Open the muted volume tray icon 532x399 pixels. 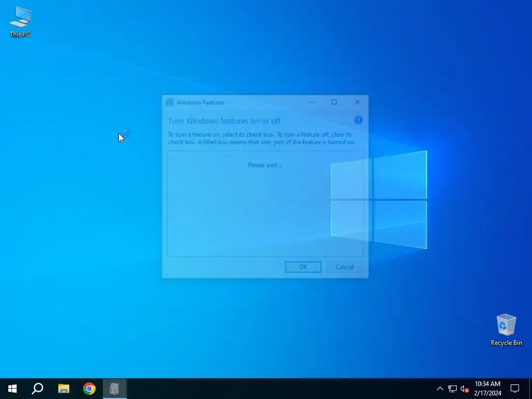464,389
